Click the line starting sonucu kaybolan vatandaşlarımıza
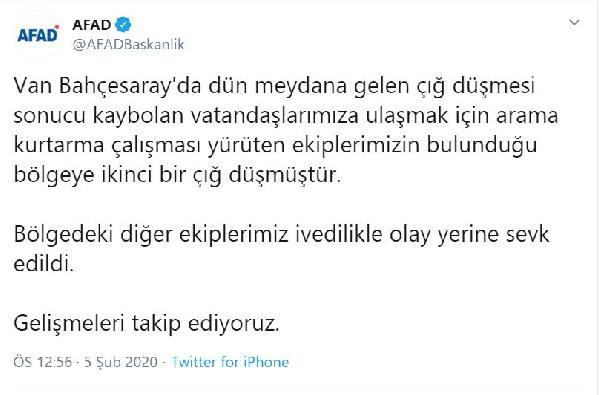The width and height of the screenshot is (600, 395). click(x=286, y=116)
